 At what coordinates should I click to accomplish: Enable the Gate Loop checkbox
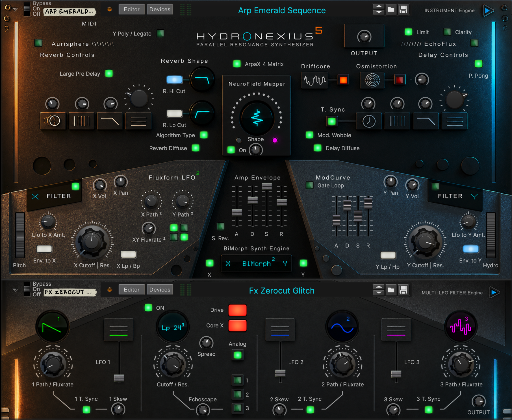[x=310, y=185]
